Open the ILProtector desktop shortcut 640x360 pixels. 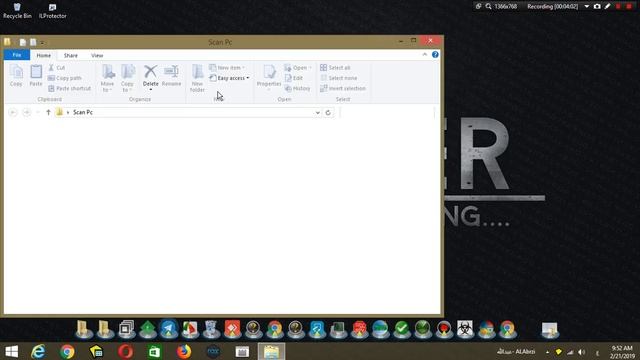[x=53, y=11]
